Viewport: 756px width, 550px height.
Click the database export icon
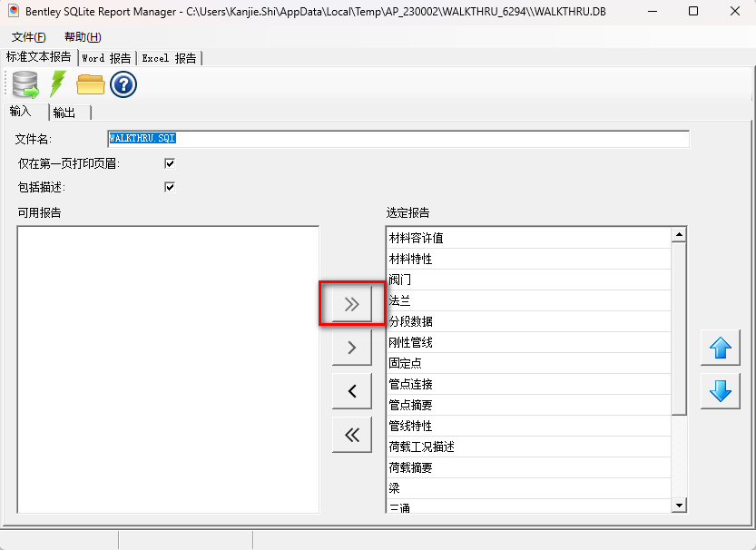[x=25, y=84]
